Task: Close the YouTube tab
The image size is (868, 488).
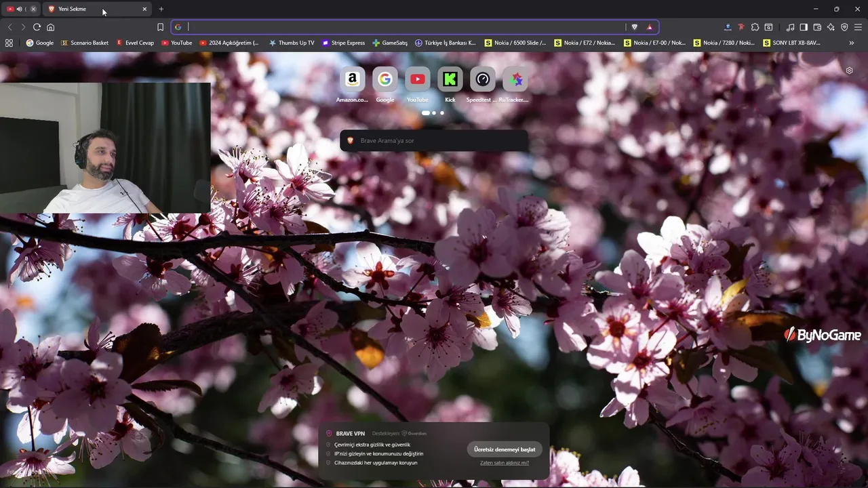Action: coord(33,9)
